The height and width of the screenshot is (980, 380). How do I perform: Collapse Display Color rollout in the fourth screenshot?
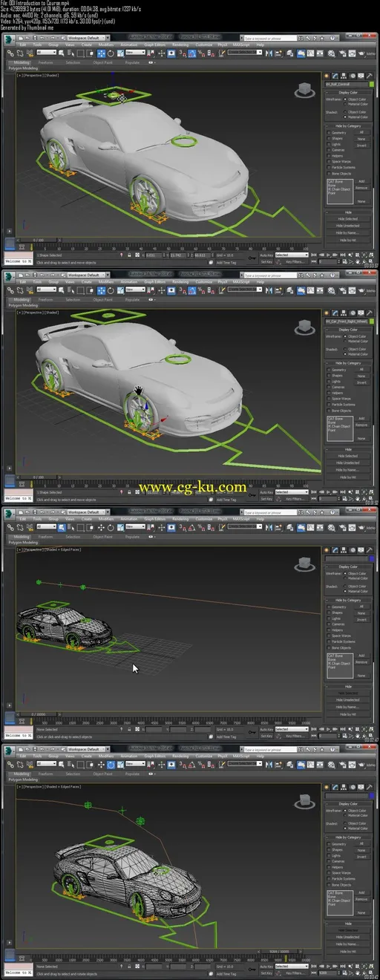(347, 803)
